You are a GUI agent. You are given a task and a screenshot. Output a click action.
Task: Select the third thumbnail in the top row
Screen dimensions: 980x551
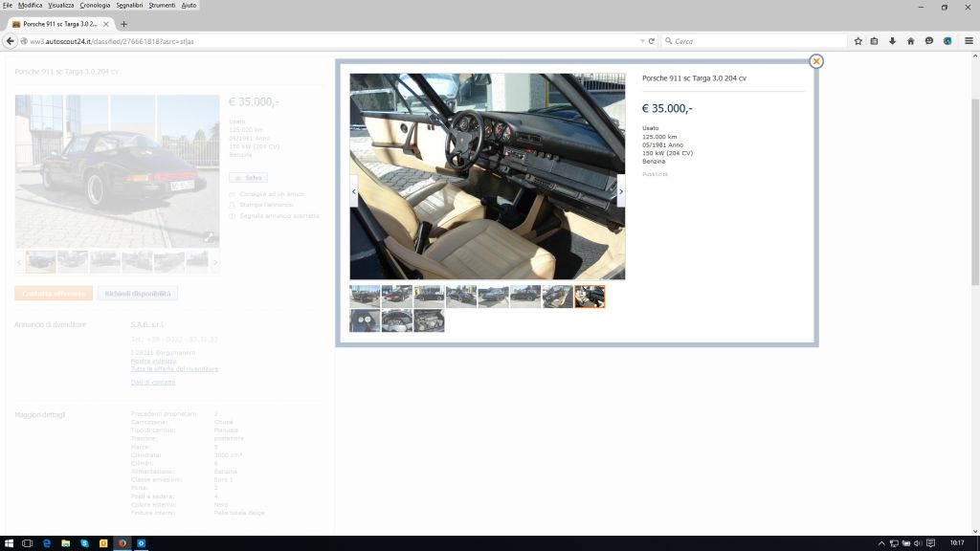[429, 297]
